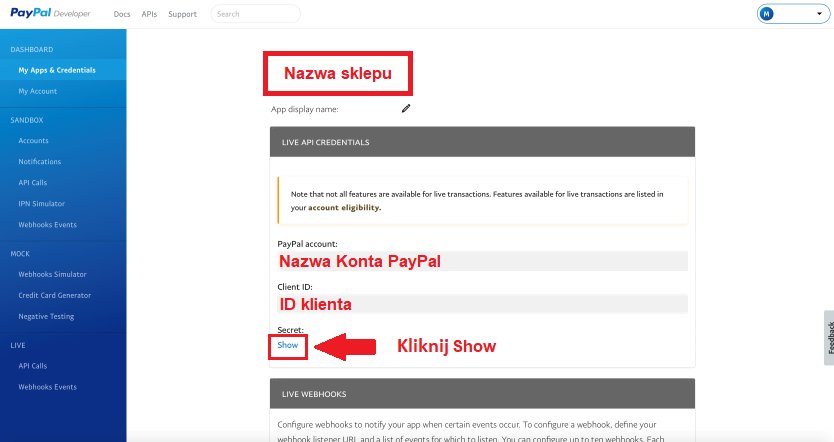Click the LIVE WEBHOOKS header
The height and width of the screenshot is (442, 834).
click(x=482, y=394)
